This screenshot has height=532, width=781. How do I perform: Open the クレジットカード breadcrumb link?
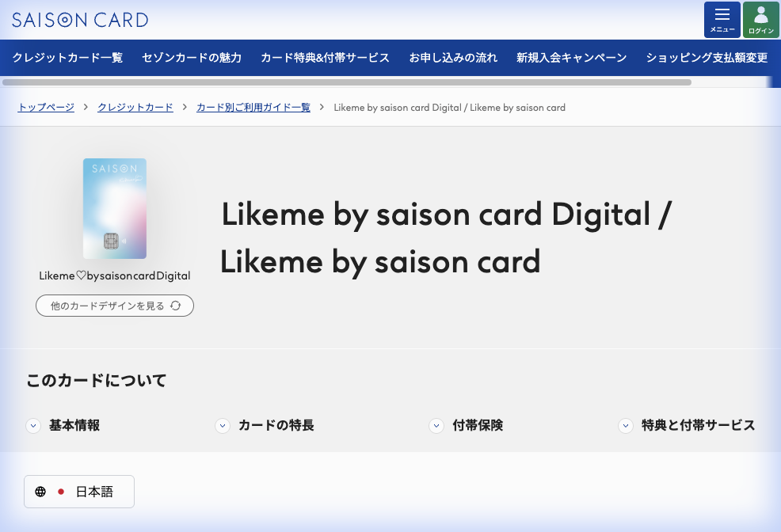click(135, 107)
